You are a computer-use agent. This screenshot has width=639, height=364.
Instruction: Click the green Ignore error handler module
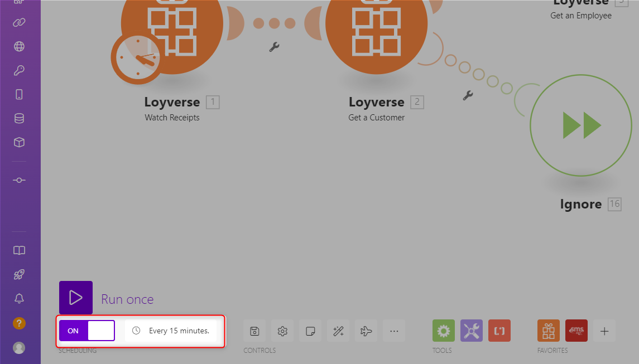[580, 125]
